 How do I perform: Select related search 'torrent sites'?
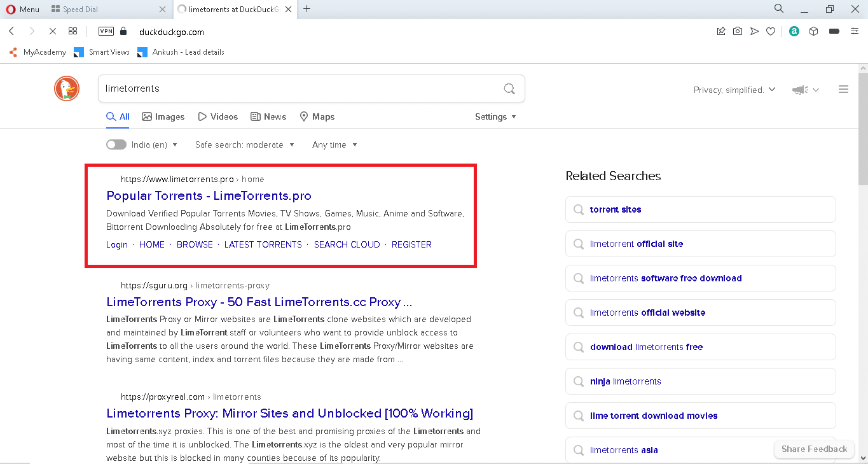pyautogui.click(x=700, y=209)
